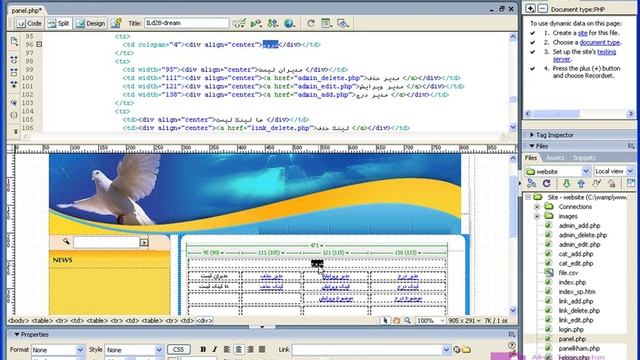Expand the Tag Inspector panel

(532, 135)
